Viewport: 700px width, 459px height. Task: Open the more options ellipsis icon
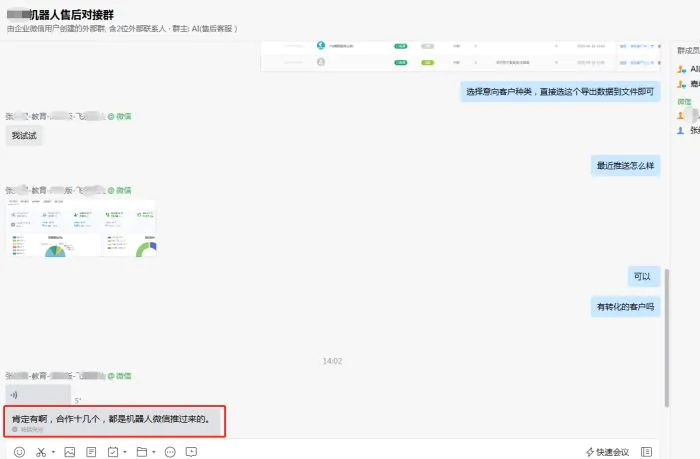pos(169,452)
